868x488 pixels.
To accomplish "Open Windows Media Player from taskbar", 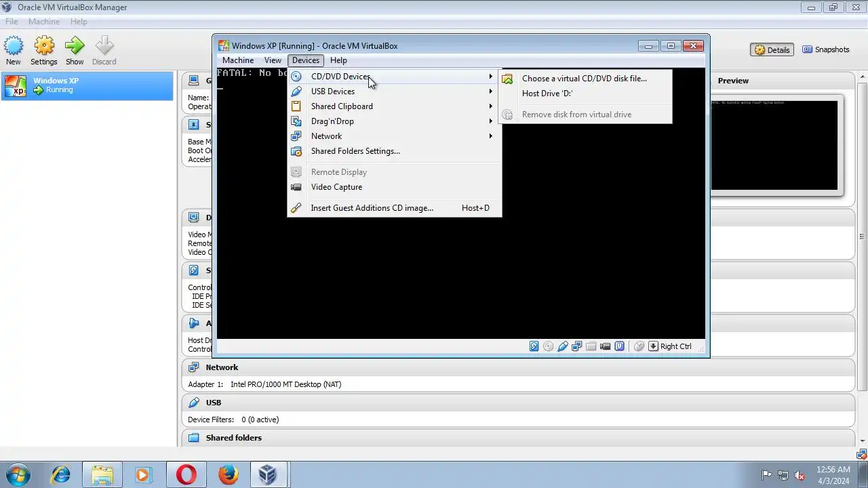I will click(144, 474).
